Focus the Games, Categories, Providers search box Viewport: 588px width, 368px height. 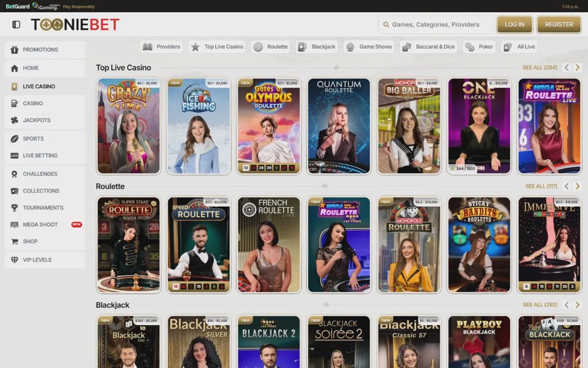coord(435,25)
